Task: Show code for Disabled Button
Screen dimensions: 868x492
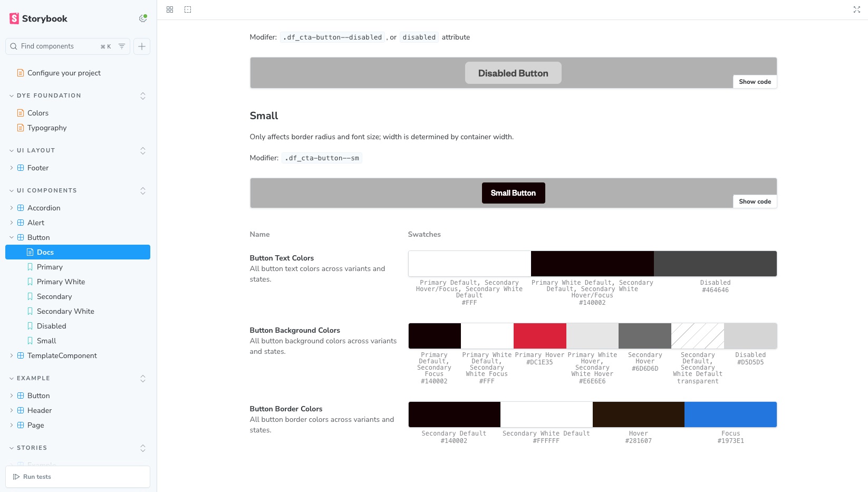Action: click(x=755, y=82)
